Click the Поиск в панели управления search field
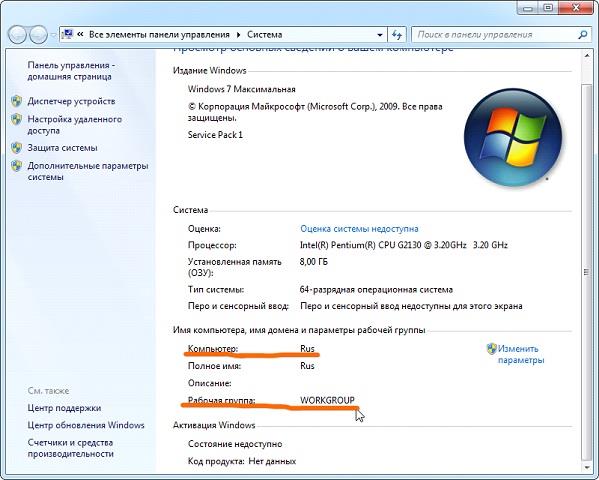Image resolution: width=599 pixels, height=480 pixels. click(495, 35)
